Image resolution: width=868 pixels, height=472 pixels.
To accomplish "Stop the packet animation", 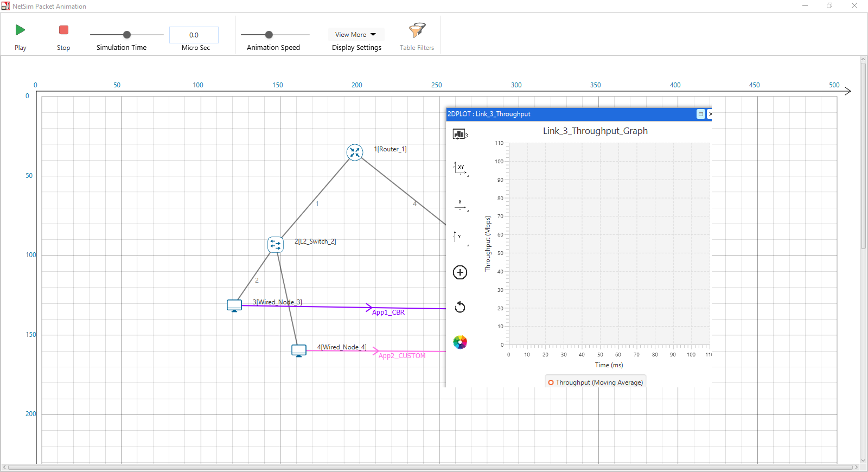I will 63,30.
